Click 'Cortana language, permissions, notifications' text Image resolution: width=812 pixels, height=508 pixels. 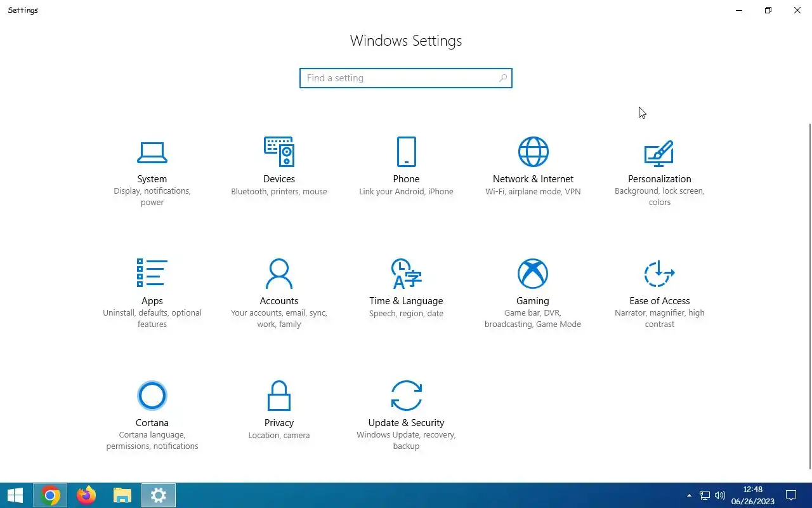tap(152, 441)
